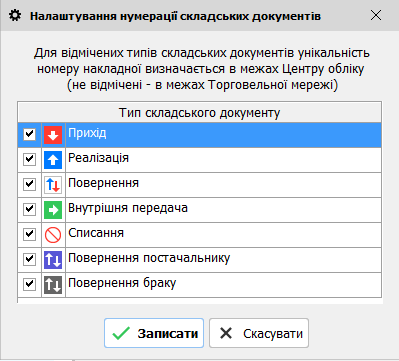
Task: Uncheck the Реалізація checkbox
Action: 29,159
